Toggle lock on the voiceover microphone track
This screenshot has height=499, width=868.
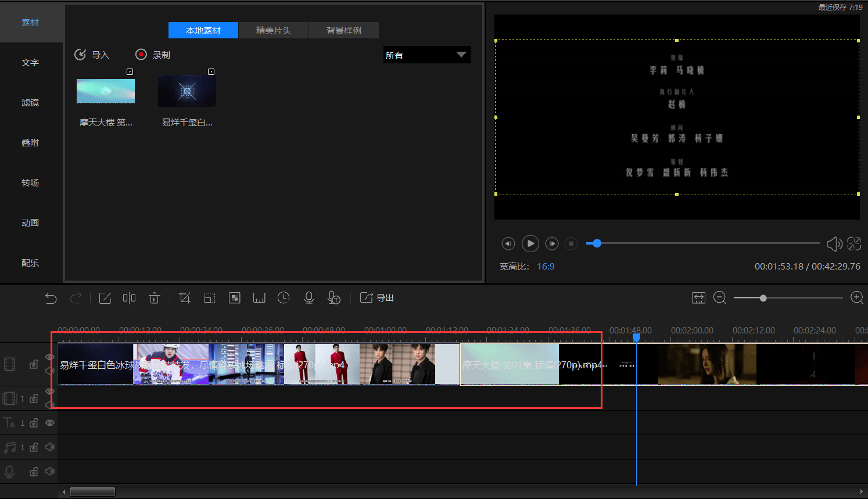[x=34, y=472]
